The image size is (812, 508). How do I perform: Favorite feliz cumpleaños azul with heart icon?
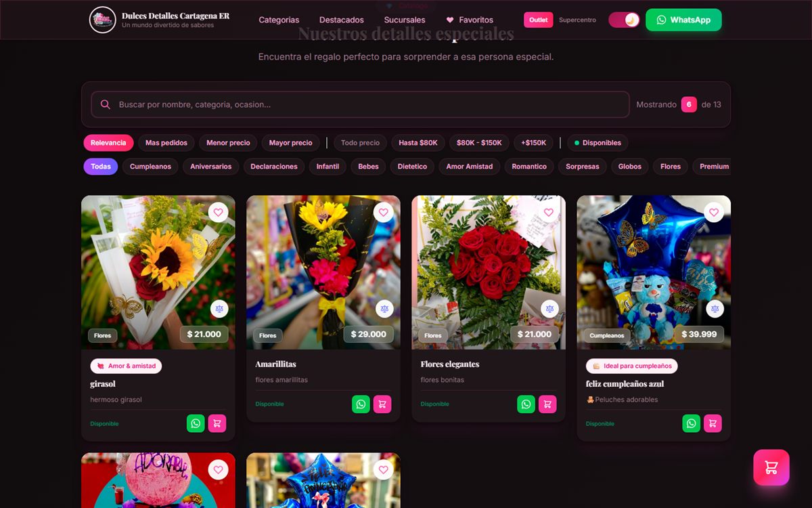pyautogui.click(x=713, y=213)
